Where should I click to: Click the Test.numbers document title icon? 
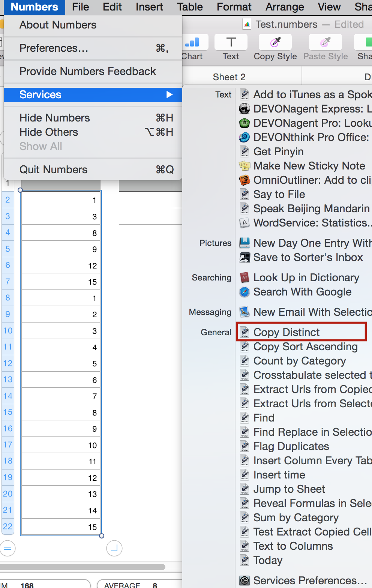(x=246, y=24)
